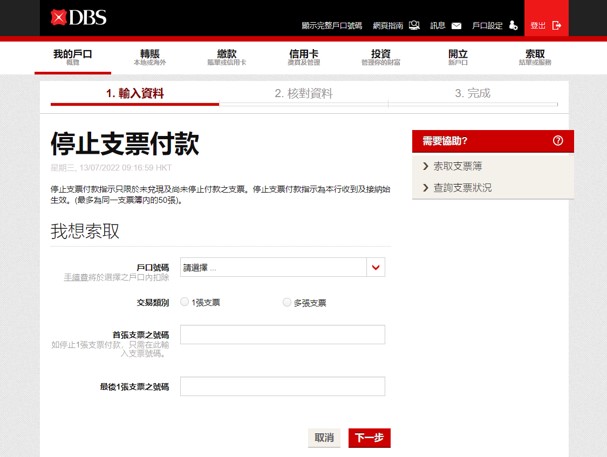The image size is (607, 457).
Task: Open the 投資 navigation menu
Action: 380,57
